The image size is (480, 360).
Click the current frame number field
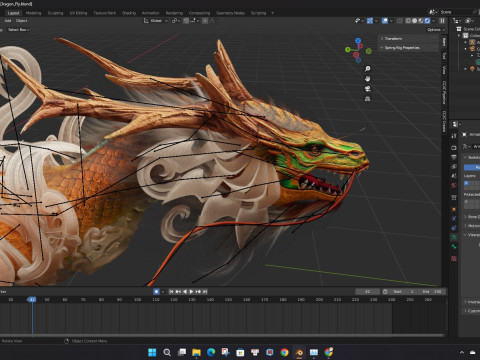(x=367, y=292)
